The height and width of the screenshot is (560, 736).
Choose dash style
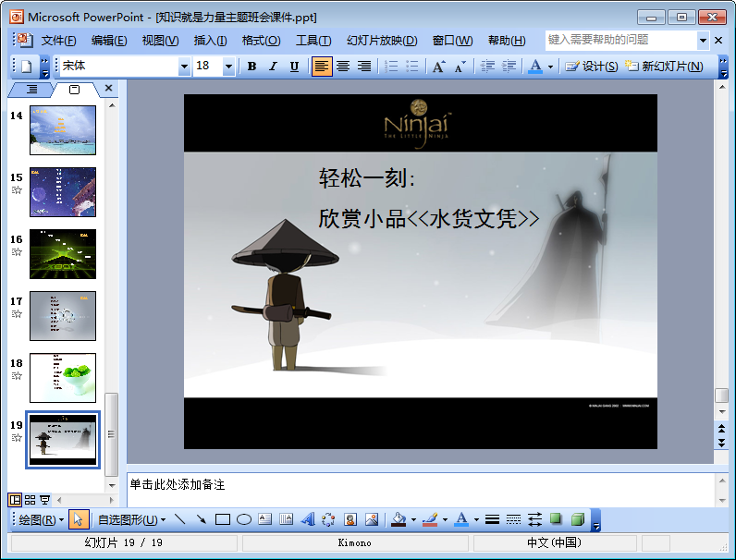pos(513,519)
